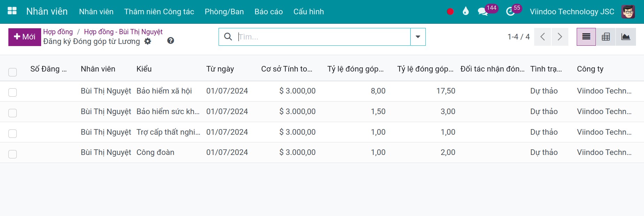Expand the search filter options dropdown
Viewport: 644px width, 216px height.
click(418, 37)
